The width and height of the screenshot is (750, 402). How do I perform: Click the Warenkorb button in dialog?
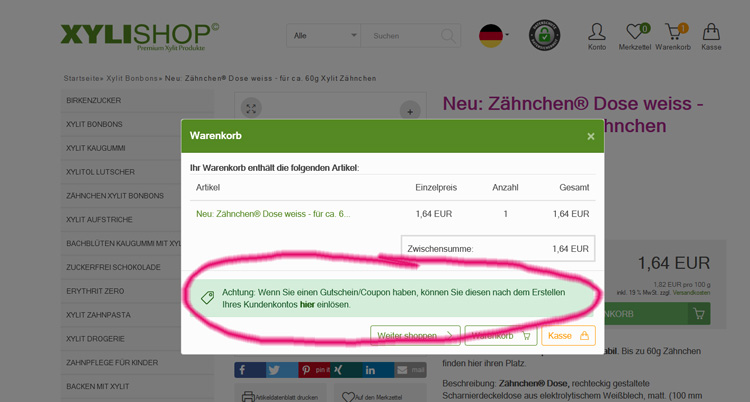501,335
